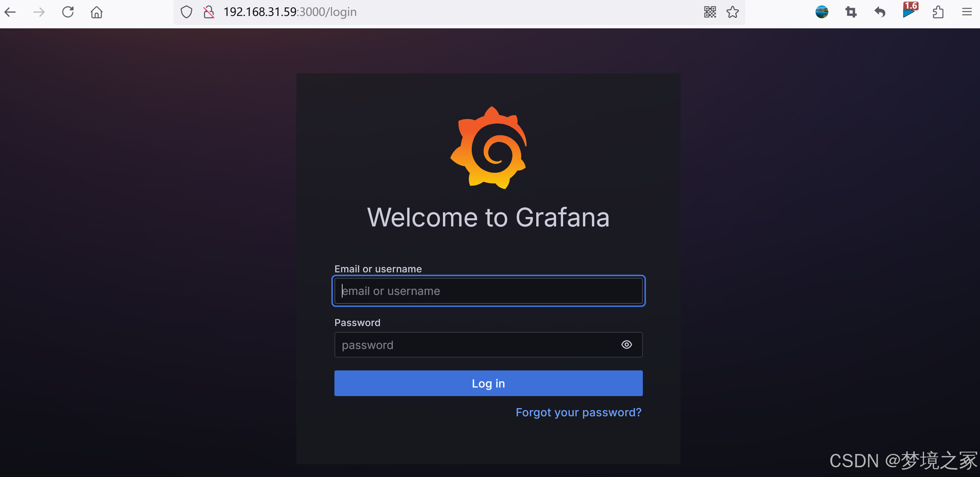Open the extensions puzzle piece menu

coord(938,12)
